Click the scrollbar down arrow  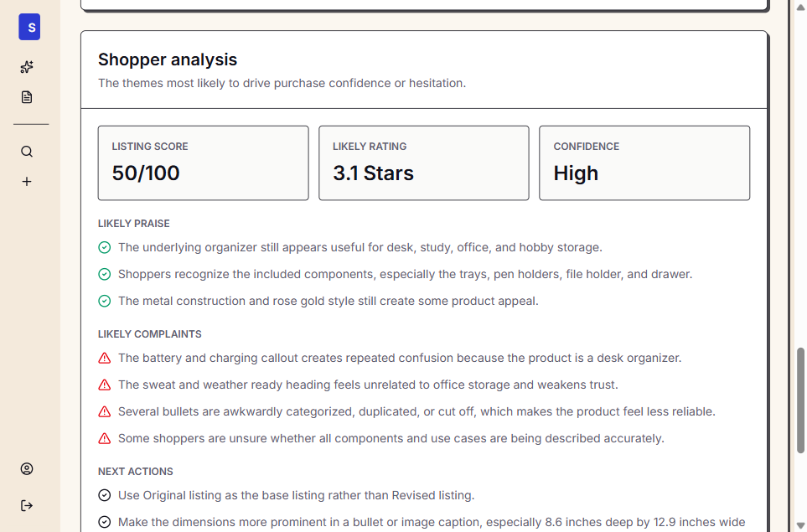point(800,525)
